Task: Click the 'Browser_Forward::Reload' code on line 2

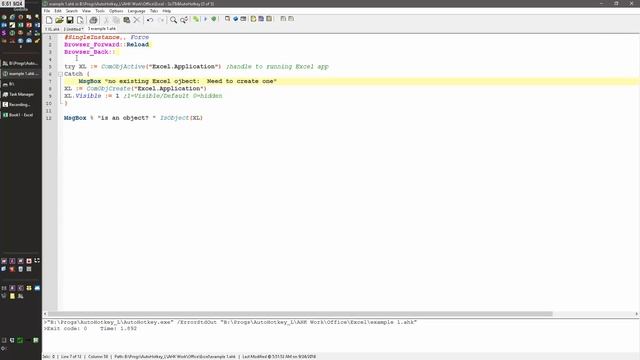Action: (107, 44)
